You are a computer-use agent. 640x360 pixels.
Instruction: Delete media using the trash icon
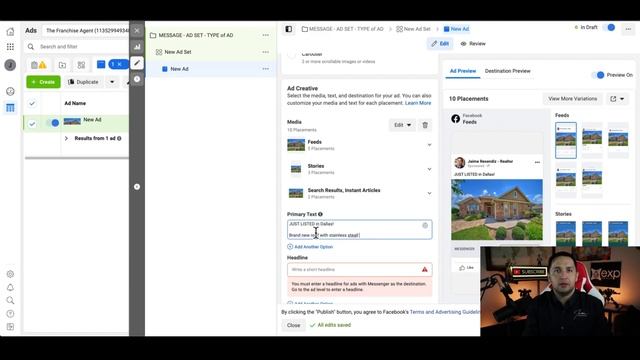(425, 125)
